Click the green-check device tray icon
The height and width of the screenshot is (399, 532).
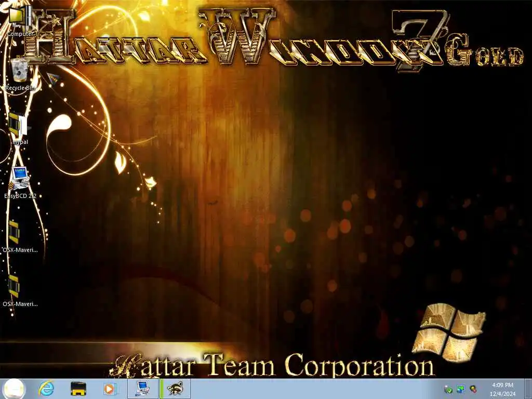(448, 390)
